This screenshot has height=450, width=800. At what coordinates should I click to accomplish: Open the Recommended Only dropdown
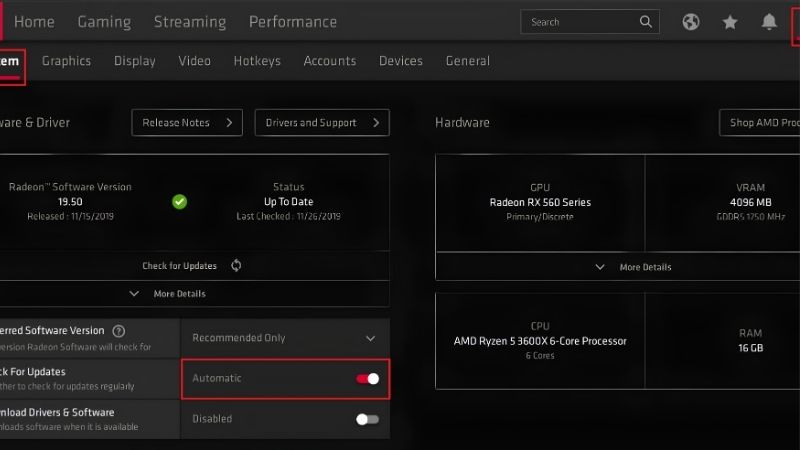285,338
